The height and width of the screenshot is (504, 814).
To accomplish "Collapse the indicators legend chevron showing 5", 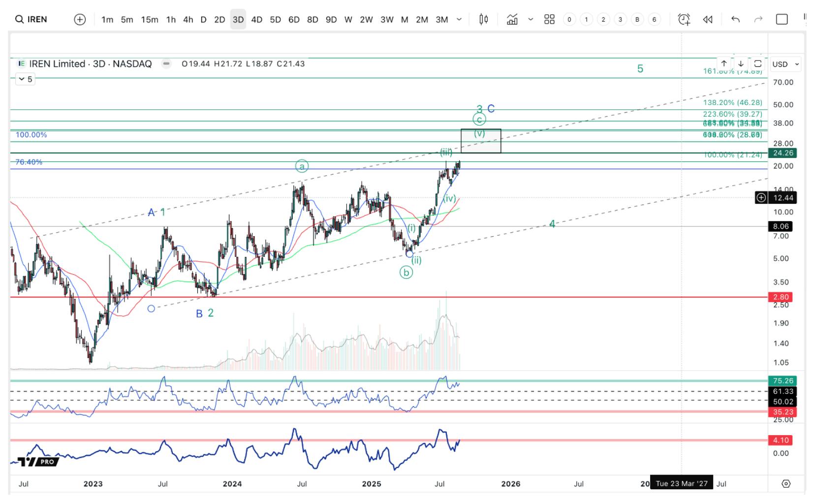I will 26,79.
